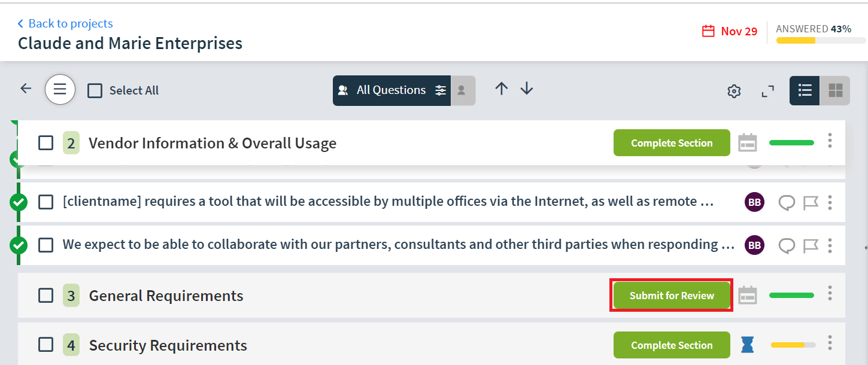
Task: Tick the Vendor Information section checkbox
Action: pyautogui.click(x=46, y=143)
